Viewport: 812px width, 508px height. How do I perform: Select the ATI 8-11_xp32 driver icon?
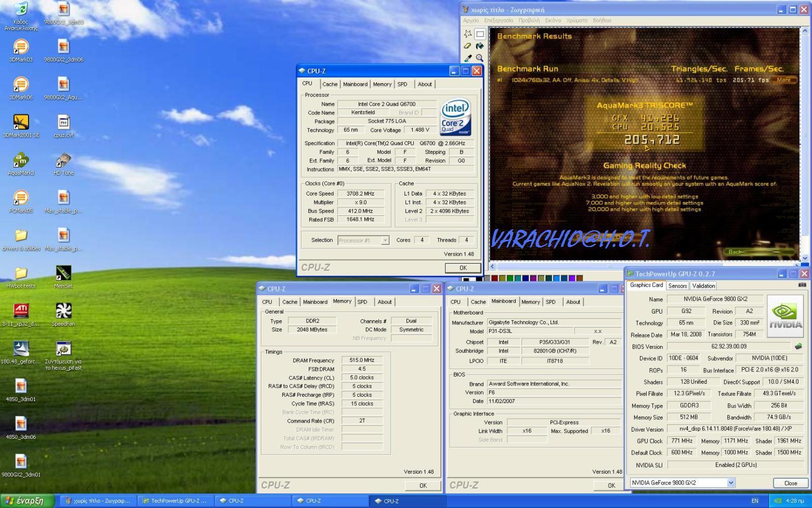pos(21,315)
